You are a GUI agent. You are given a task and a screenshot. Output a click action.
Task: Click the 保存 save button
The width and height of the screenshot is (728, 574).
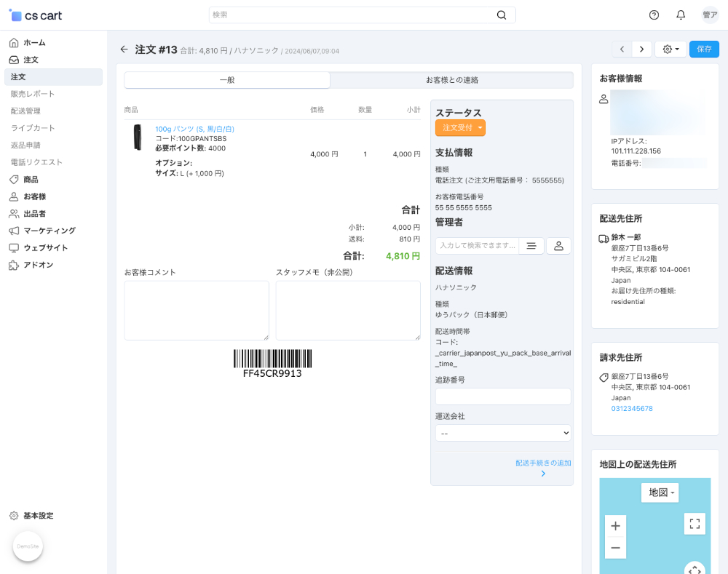coord(703,49)
